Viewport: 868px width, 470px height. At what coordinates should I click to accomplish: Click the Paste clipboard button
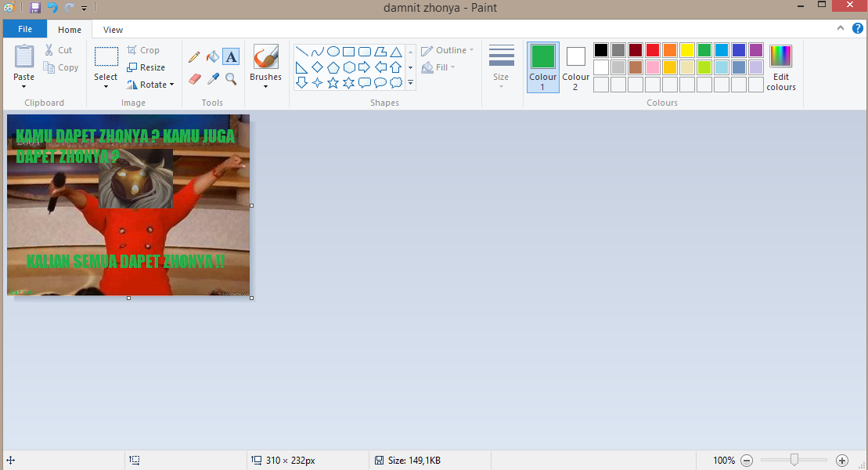pyautogui.click(x=23, y=57)
